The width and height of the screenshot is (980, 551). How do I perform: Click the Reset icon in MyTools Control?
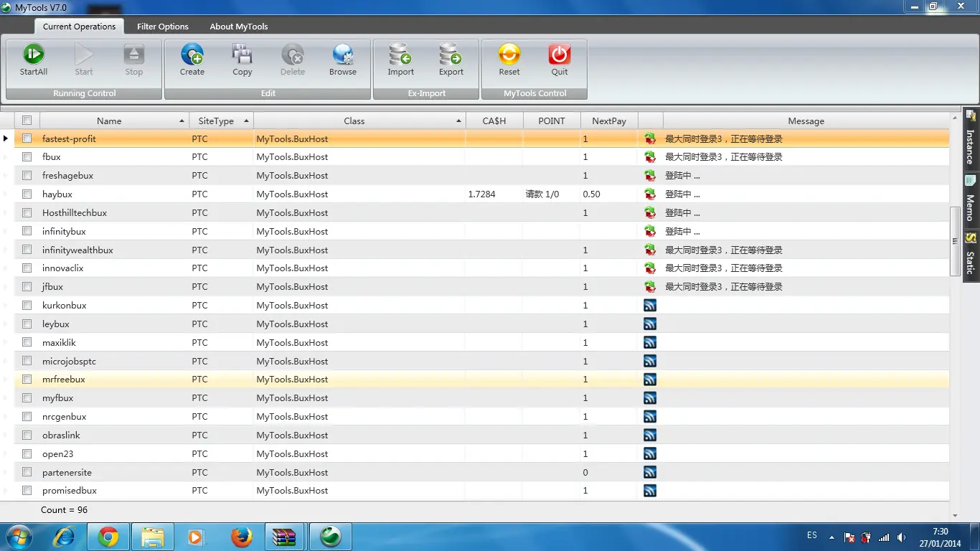[509, 55]
